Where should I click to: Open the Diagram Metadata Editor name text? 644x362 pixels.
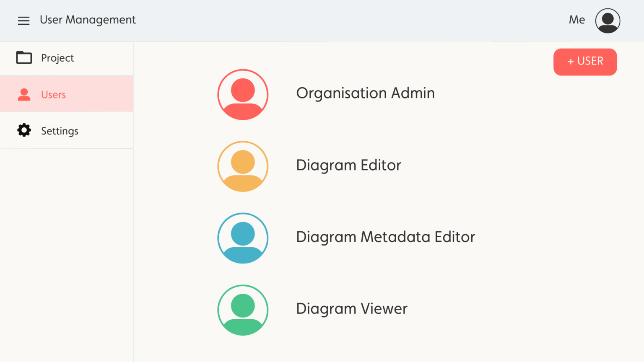click(385, 237)
